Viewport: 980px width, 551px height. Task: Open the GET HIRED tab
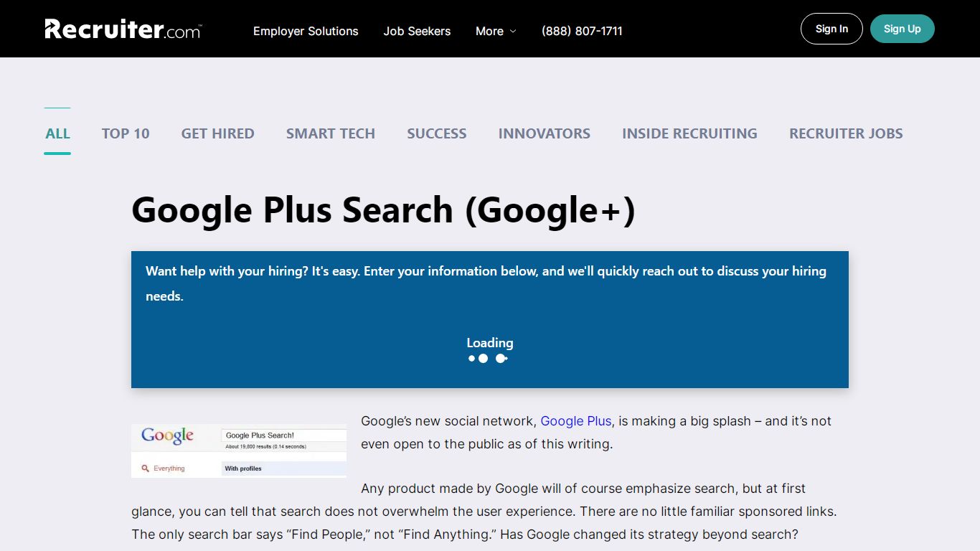tap(218, 133)
